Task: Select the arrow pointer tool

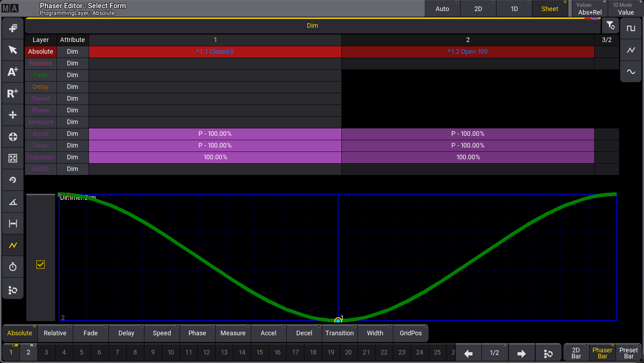Action: pyautogui.click(x=13, y=50)
